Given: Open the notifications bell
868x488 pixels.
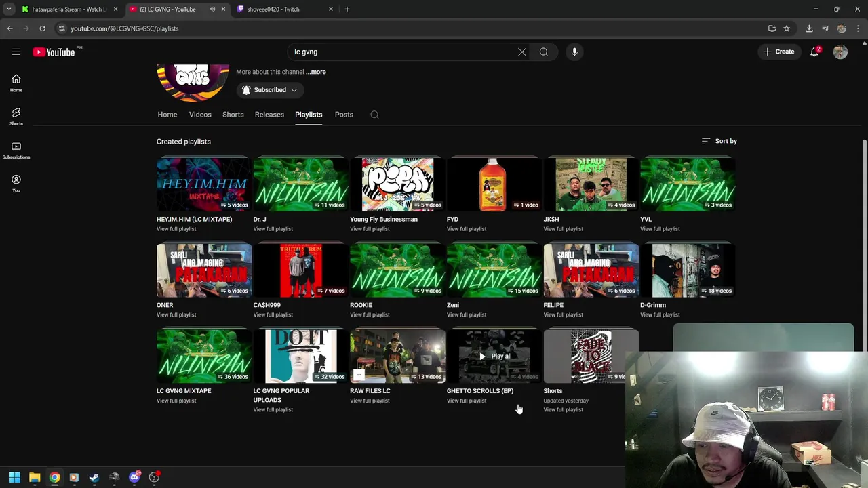Looking at the screenshot, I should click(814, 52).
